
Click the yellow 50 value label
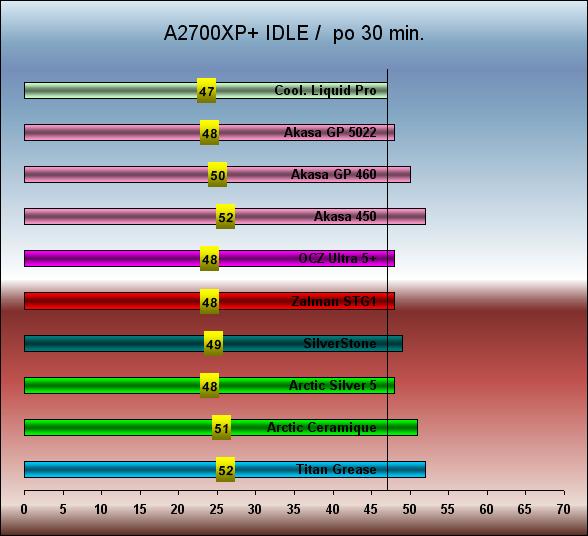tap(218, 175)
